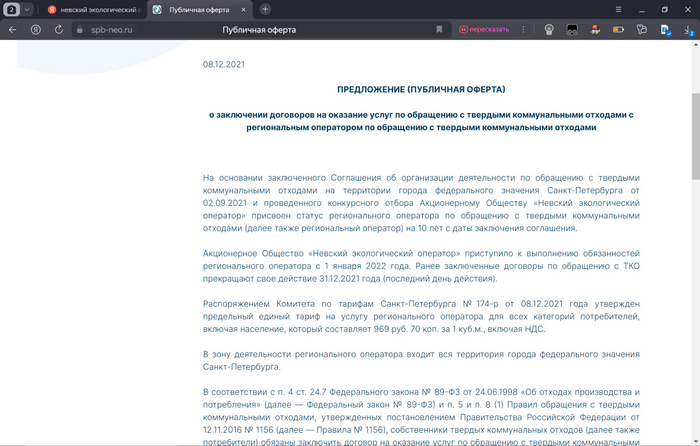Open the browser hamburger menu

(618, 9)
